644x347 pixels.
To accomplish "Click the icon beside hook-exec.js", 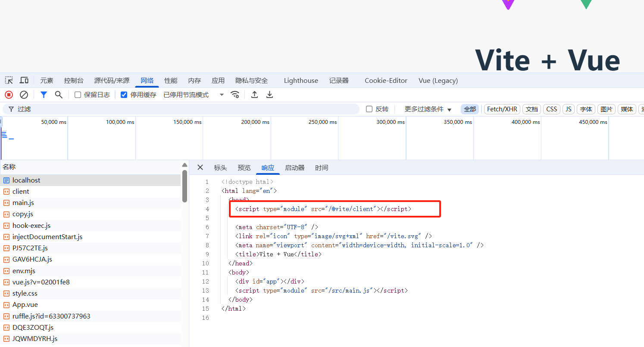I will [6, 226].
